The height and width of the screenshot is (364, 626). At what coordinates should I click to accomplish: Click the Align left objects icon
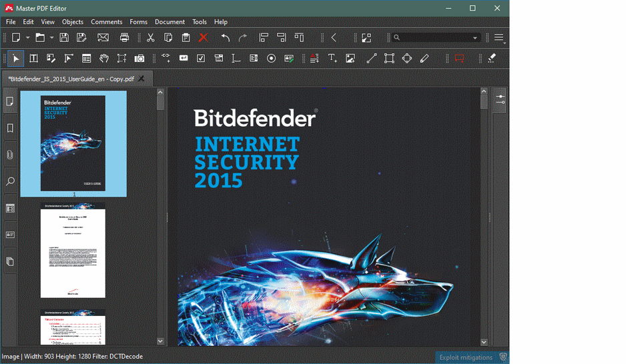pos(264,37)
